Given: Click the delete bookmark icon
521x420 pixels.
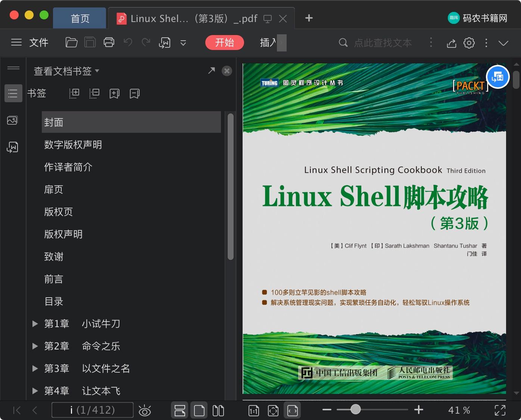Looking at the screenshot, I should [135, 94].
